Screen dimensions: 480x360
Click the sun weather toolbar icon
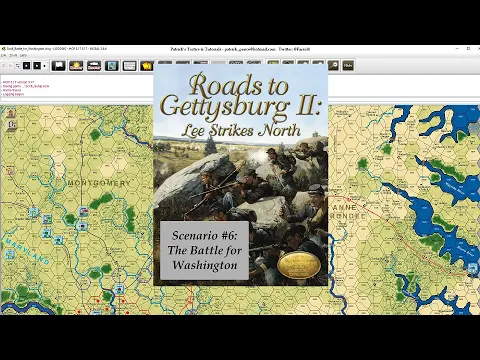[76, 66]
